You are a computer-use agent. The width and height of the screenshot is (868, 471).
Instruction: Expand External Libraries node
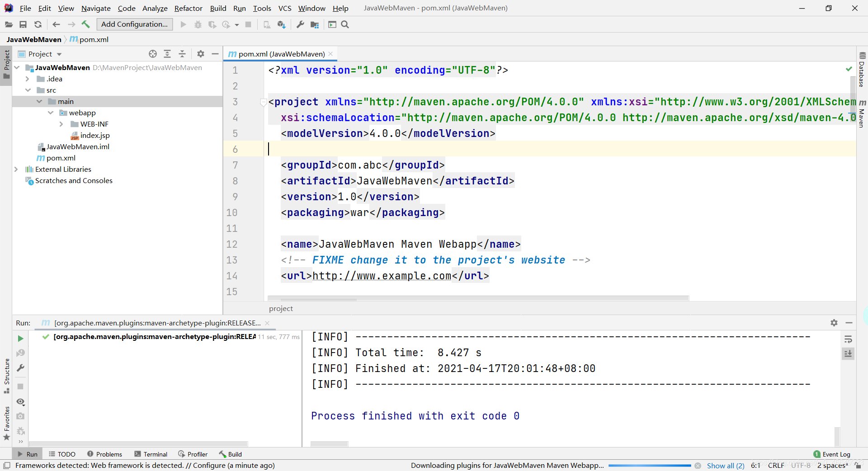click(16, 169)
